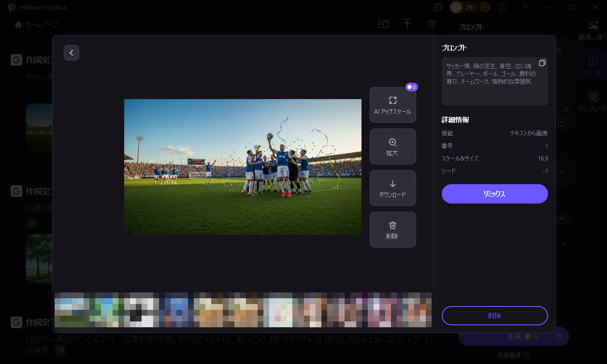This screenshot has height=364, width=607.
Task: Open the feedback message icon in title bar
Action: pyautogui.click(x=438, y=7)
